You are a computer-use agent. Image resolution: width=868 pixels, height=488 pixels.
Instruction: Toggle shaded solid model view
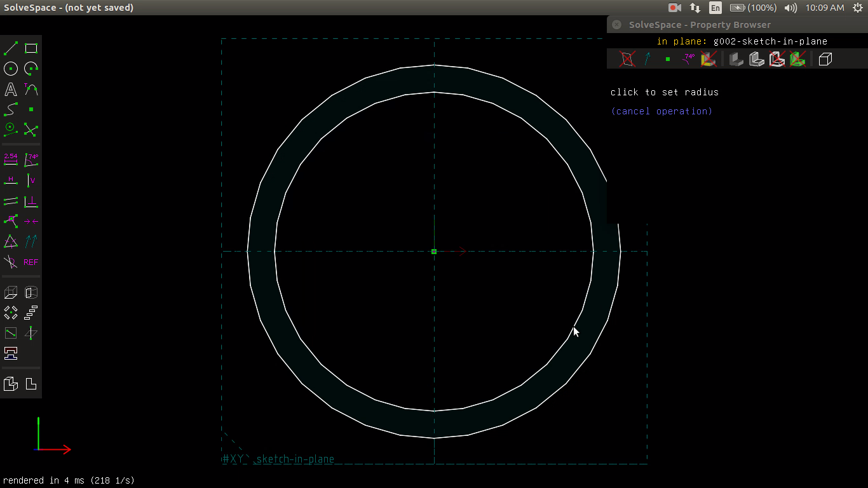pos(736,59)
